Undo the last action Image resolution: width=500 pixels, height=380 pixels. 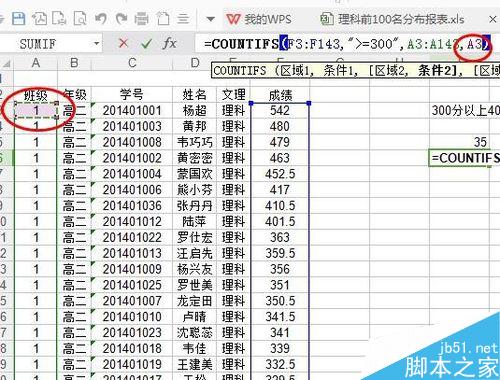(100, 19)
